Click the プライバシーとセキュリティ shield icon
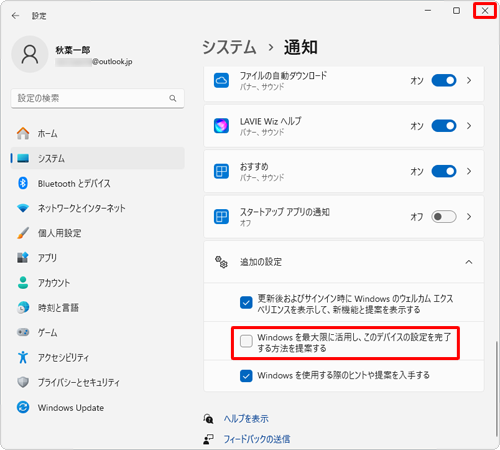 point(23,382)
